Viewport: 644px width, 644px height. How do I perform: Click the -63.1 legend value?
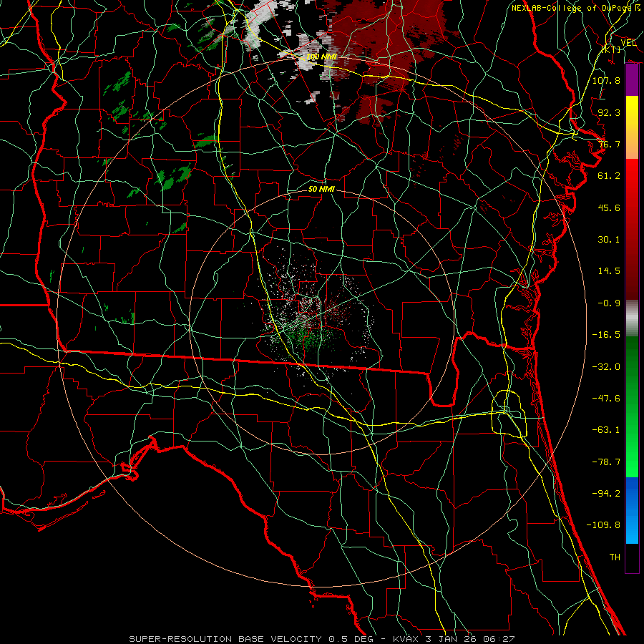point(606,429)
